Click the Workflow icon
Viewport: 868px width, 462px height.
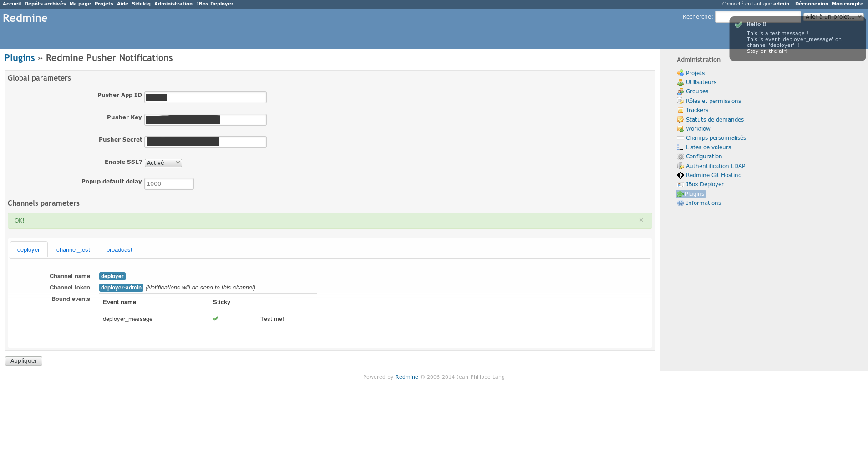(680, 129)
